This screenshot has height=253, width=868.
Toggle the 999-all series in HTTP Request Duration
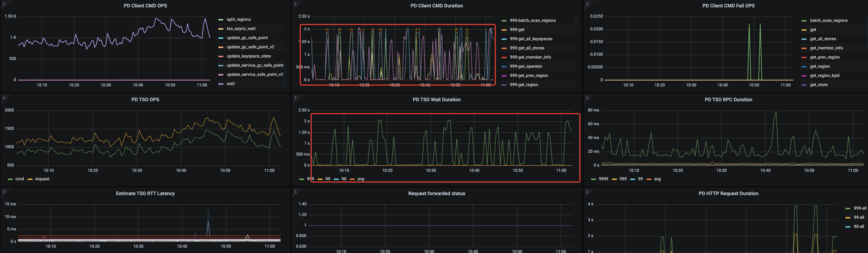860,208
